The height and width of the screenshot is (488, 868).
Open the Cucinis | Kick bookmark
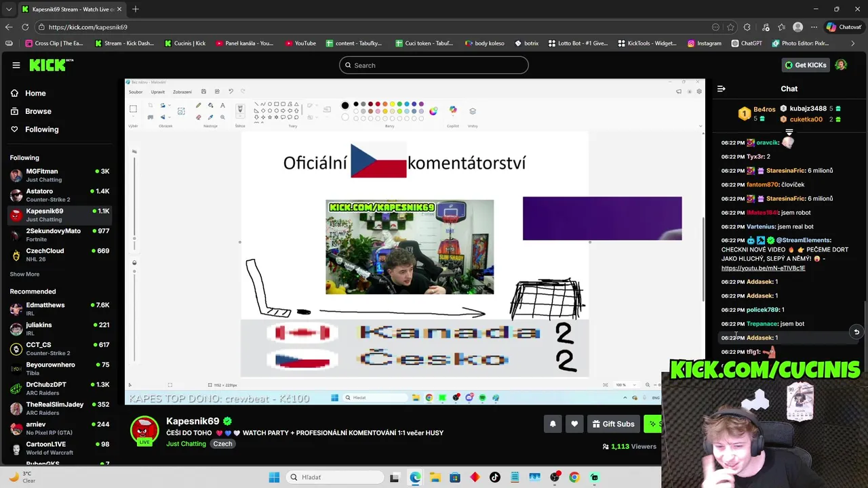pyautogui.click(x=184, y=43)
